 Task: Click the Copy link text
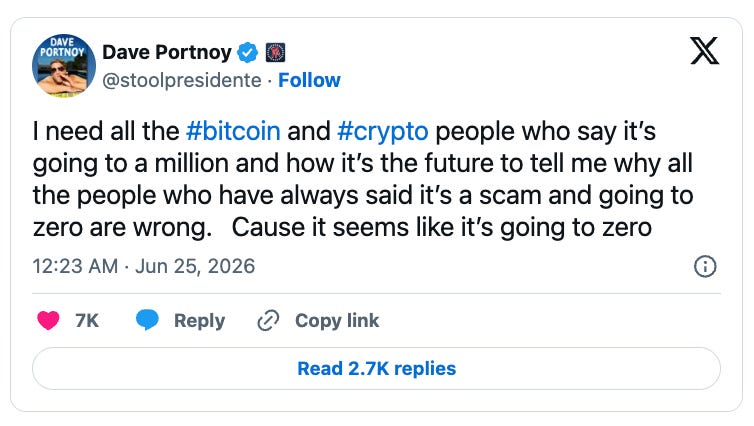[x=337, y=321]
